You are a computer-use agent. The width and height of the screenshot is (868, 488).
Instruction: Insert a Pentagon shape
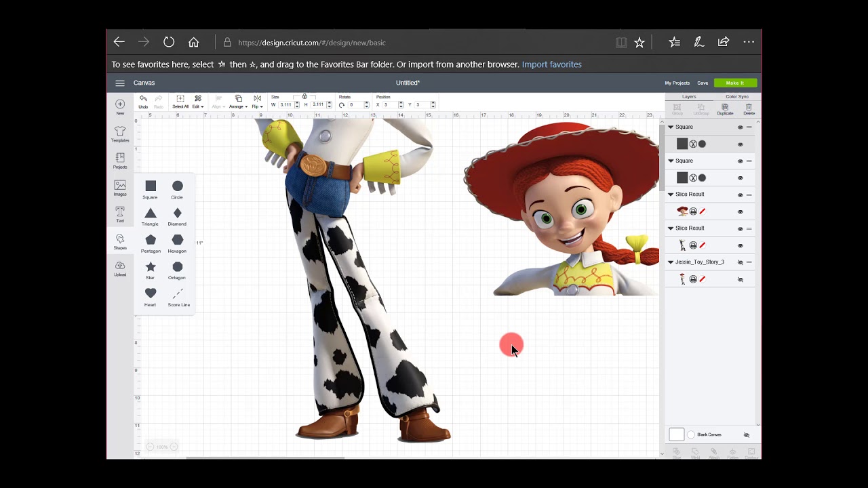(x=151, y=244)
